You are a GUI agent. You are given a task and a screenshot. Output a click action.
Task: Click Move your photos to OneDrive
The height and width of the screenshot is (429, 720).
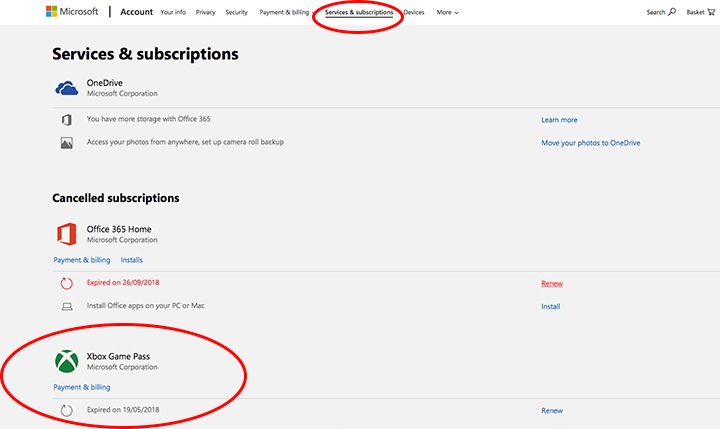coord(590,143)
